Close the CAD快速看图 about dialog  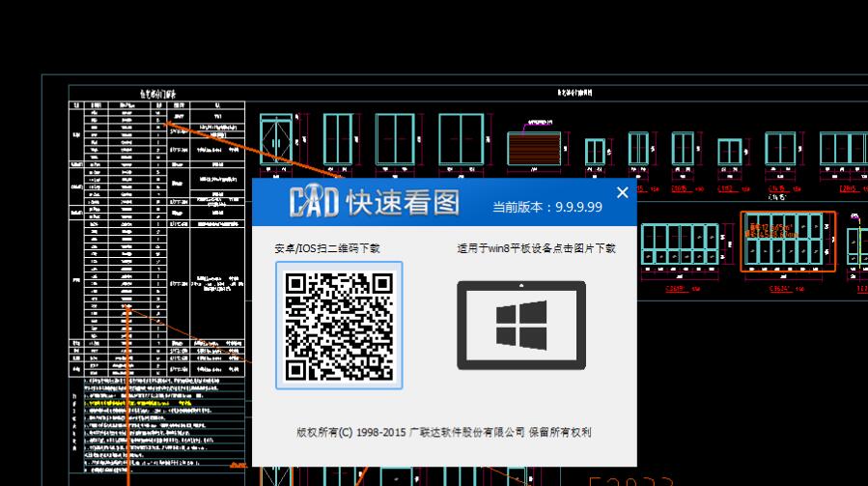click(622, 192)
